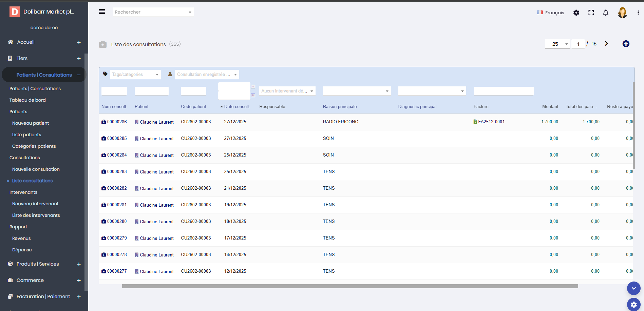Click the user avatar picture
This screenshot has height=311, width=644.
coord(622,13)
